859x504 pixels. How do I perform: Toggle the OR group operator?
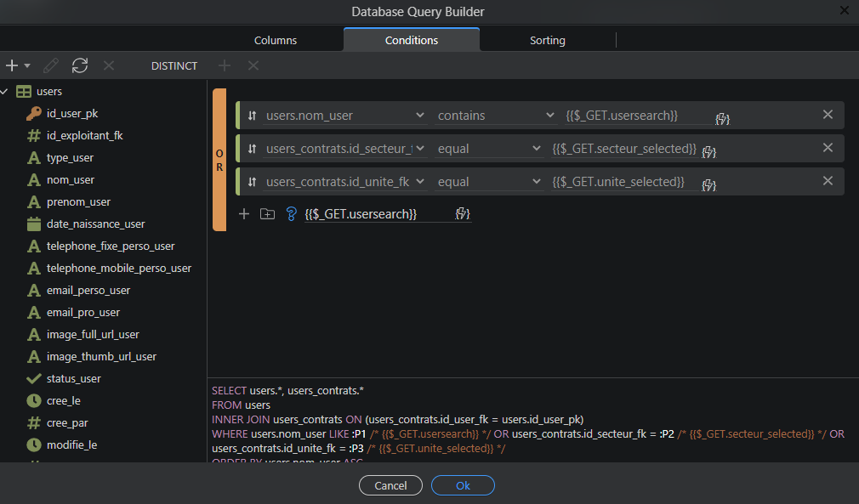tap(219, 160)
